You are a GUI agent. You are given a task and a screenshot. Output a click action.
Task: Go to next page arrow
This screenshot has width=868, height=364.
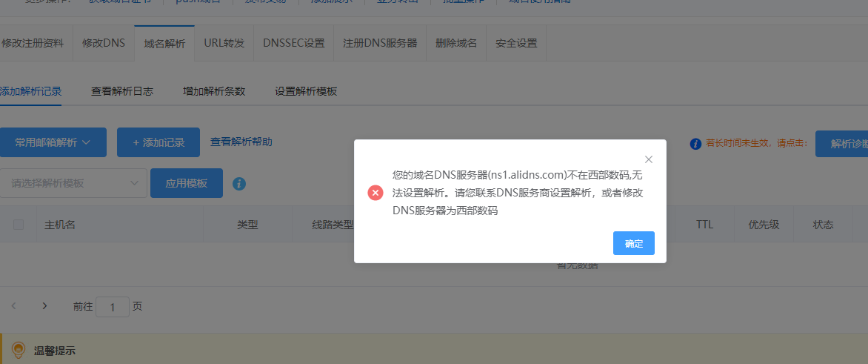(44, 305)
